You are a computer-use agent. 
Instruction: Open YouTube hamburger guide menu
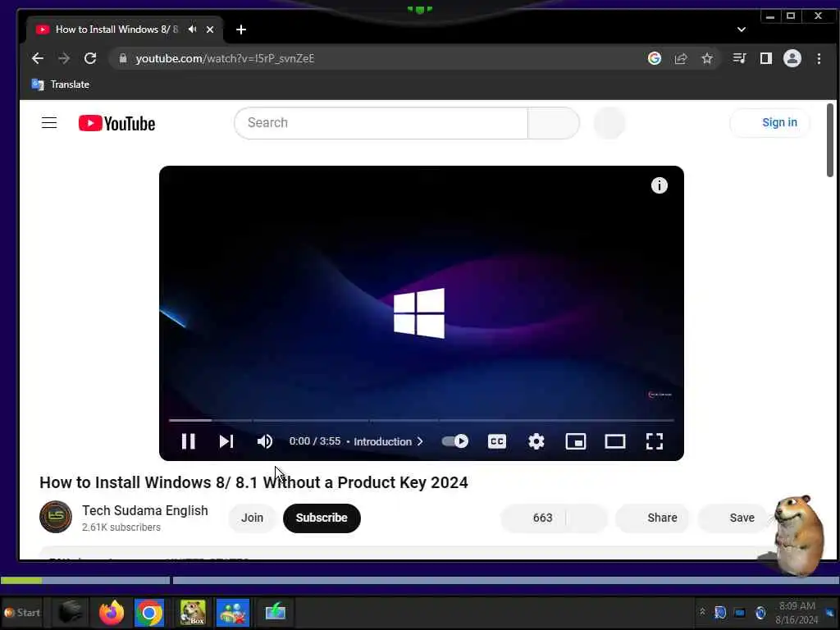49,123
